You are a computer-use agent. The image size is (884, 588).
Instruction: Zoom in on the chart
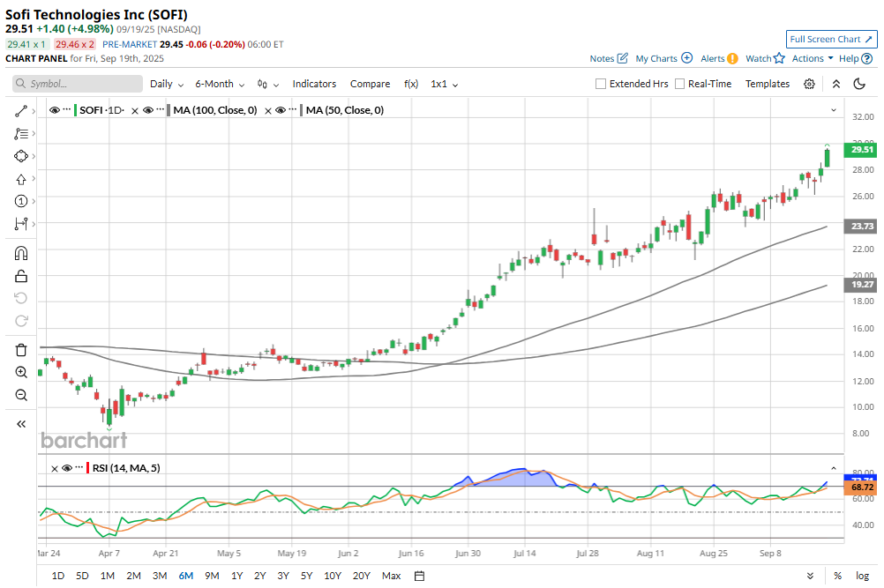21,372
